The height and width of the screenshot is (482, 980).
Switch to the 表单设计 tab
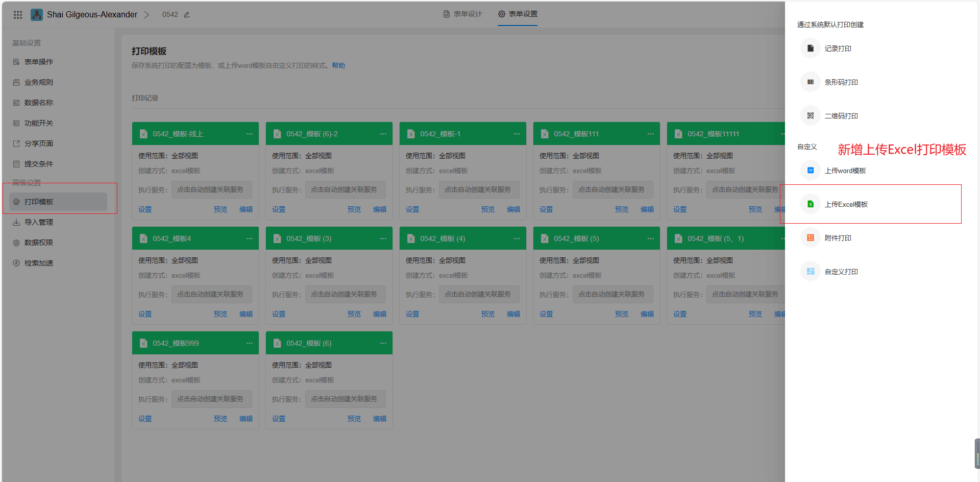pos(462,14)
